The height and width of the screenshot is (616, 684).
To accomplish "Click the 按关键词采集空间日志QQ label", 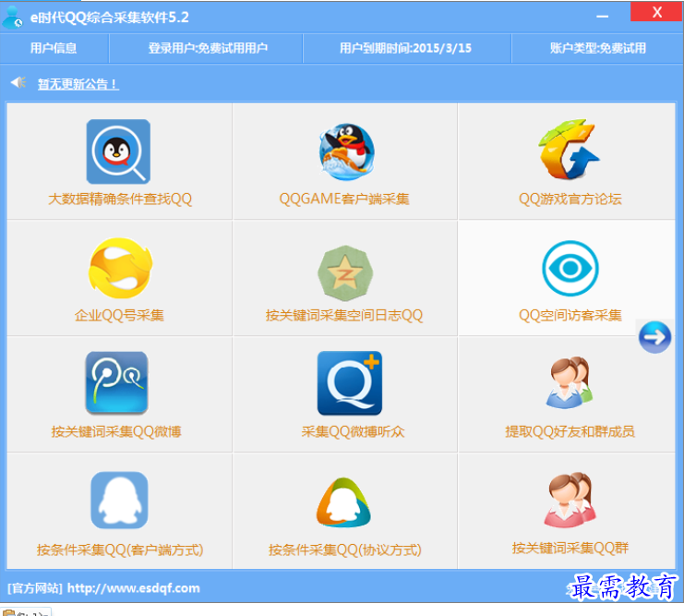I will click(344, 315).
